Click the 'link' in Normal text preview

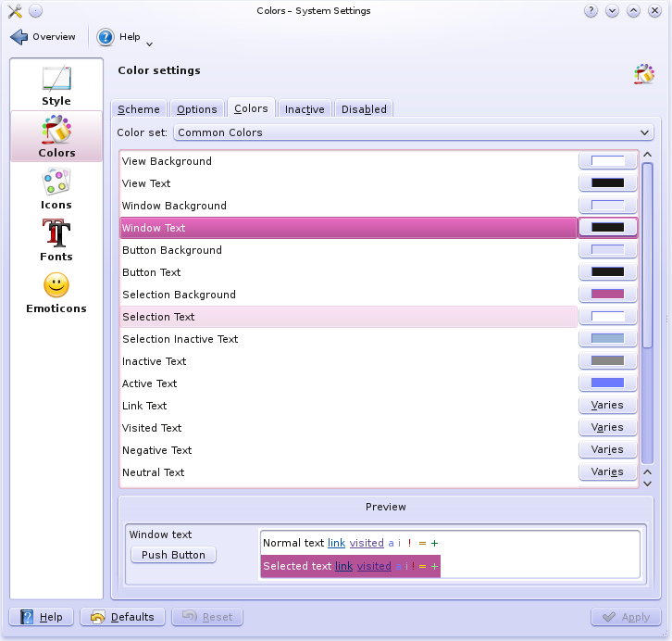336,543
